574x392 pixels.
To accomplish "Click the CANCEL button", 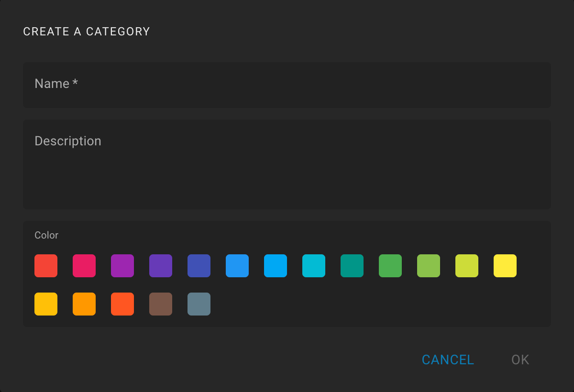I will (x=448, y=359).
